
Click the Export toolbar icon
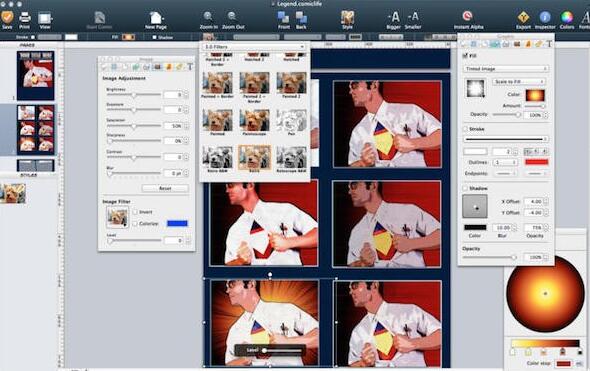pyautogui.click(x=523, y=17)
